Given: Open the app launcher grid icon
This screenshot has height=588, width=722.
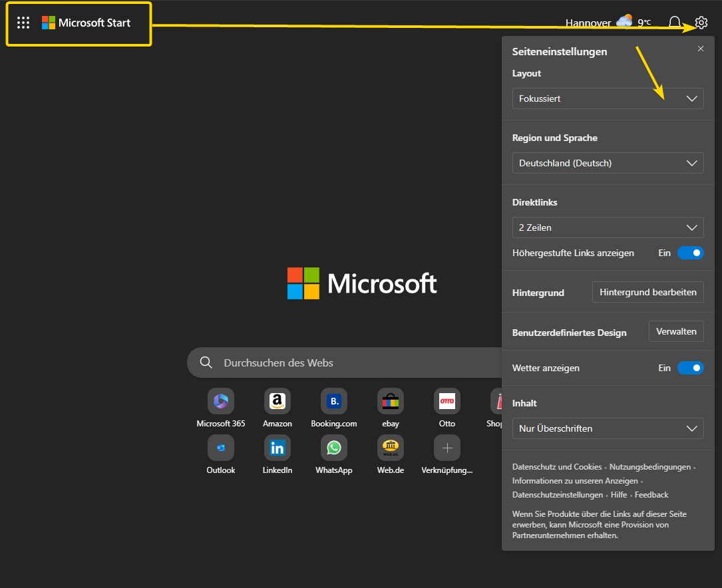Looking at the screenshot, I should (x=23, y=23).
